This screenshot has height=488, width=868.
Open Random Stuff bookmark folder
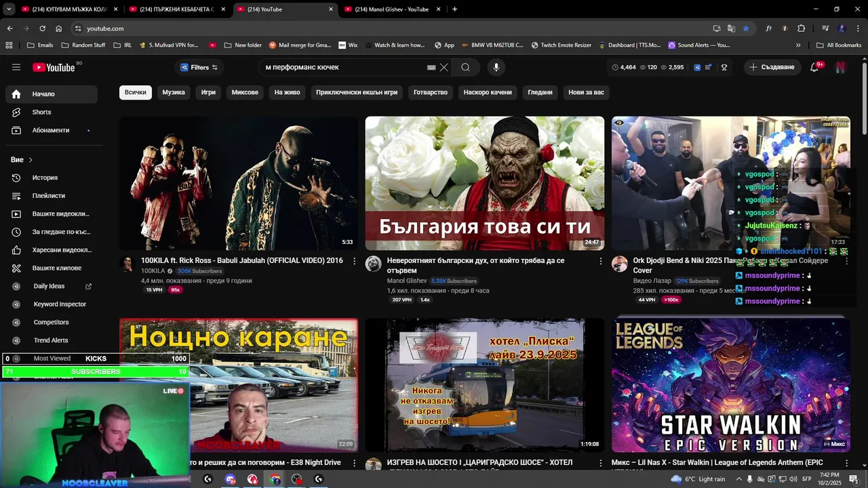point(83,45)
